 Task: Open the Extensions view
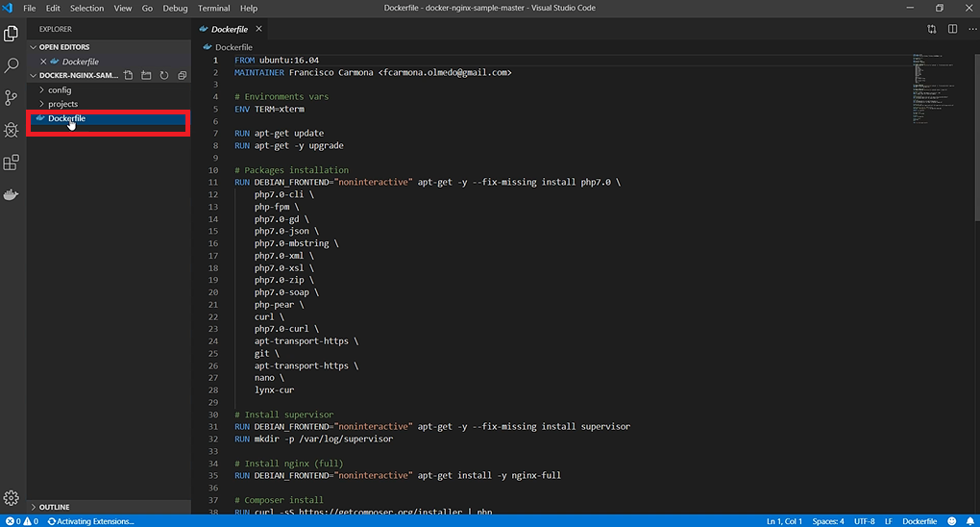12,163
